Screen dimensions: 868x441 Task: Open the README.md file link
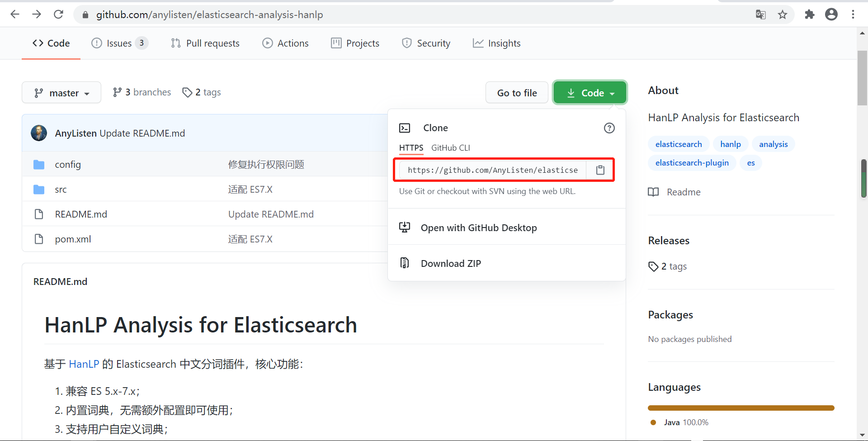coord(81,214)
